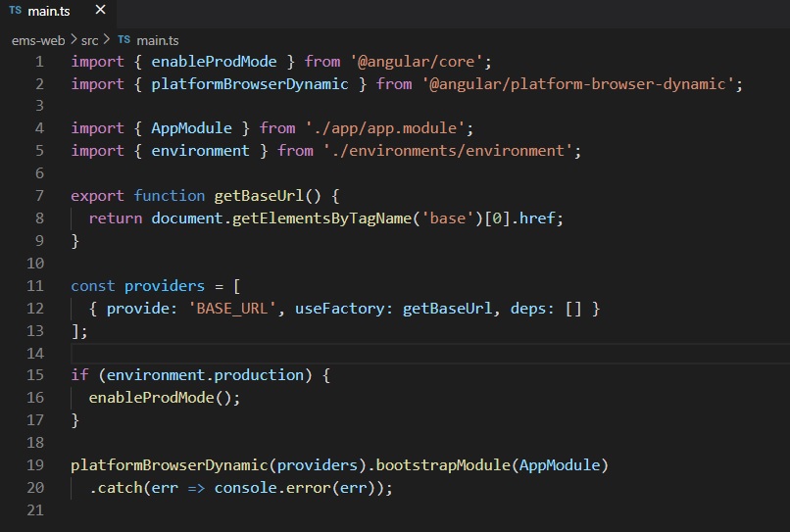The width and height of the screenshot is (790, 532).
Task: Switch to the main.ts editor tab
Action: tap(47, 11)
